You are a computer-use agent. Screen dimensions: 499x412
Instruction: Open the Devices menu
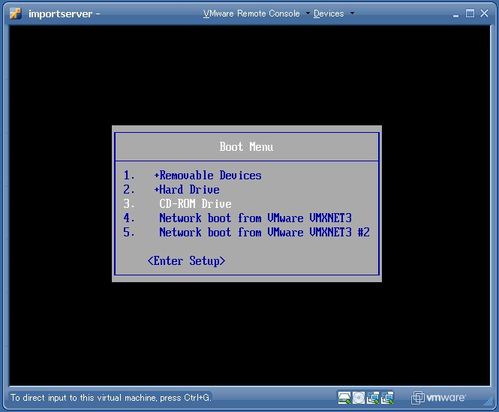(x=328, y=14)
